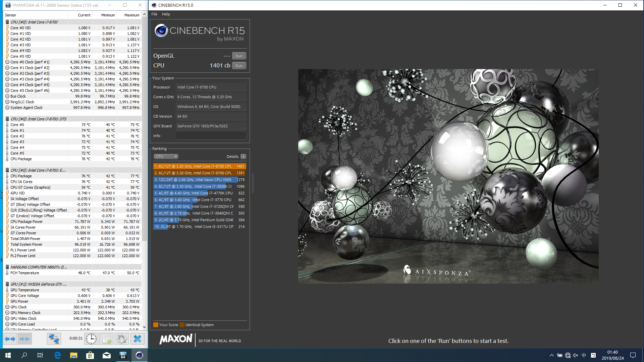Click the vertical splitter handle beside the ranking panel
Image resolution: width=644 pixels, height=362 pixels.
252,183
